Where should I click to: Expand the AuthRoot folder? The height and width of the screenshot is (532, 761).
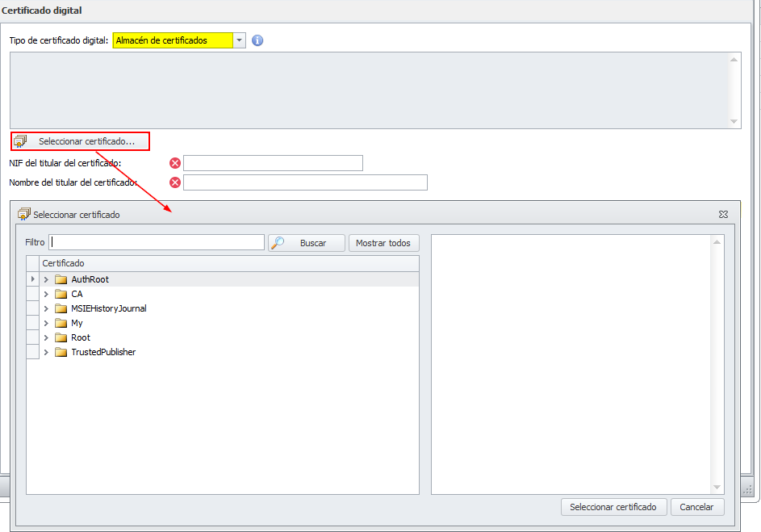pyautogui.click(x=46, y=279)
